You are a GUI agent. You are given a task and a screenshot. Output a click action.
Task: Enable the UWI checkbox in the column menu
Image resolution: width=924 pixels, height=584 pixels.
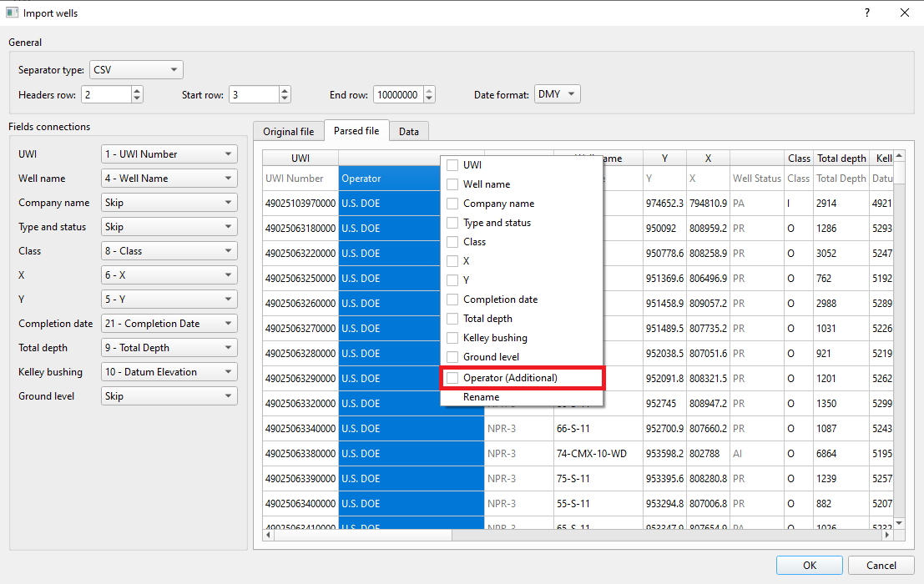452,164
